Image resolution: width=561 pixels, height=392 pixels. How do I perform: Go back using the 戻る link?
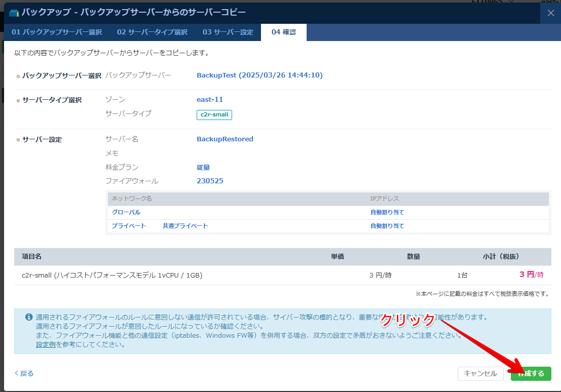pyautogui.click(x=24, y=373)
